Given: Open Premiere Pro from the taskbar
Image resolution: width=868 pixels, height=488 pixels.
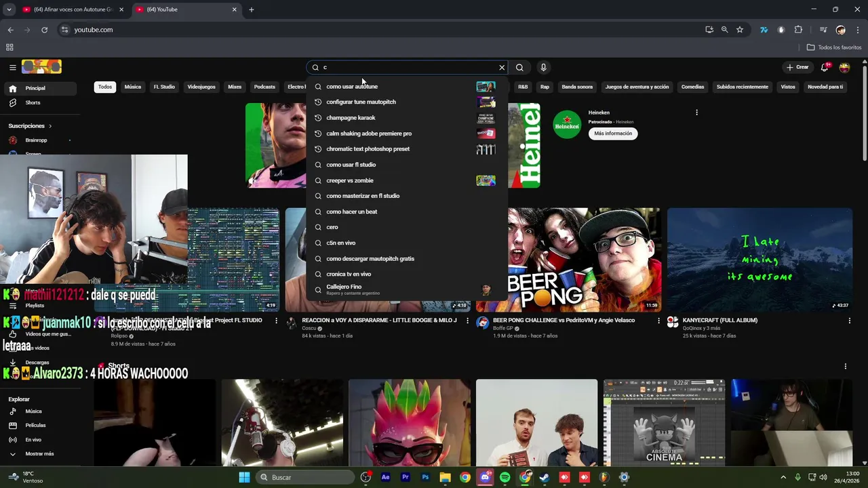Looking at the screenshot, I should pos(406,477).
